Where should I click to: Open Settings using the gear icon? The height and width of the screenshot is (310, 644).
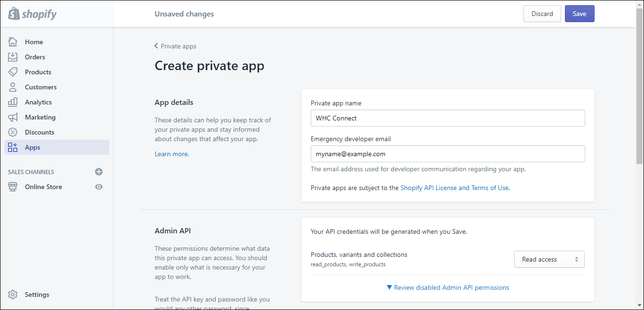point(13,294)
